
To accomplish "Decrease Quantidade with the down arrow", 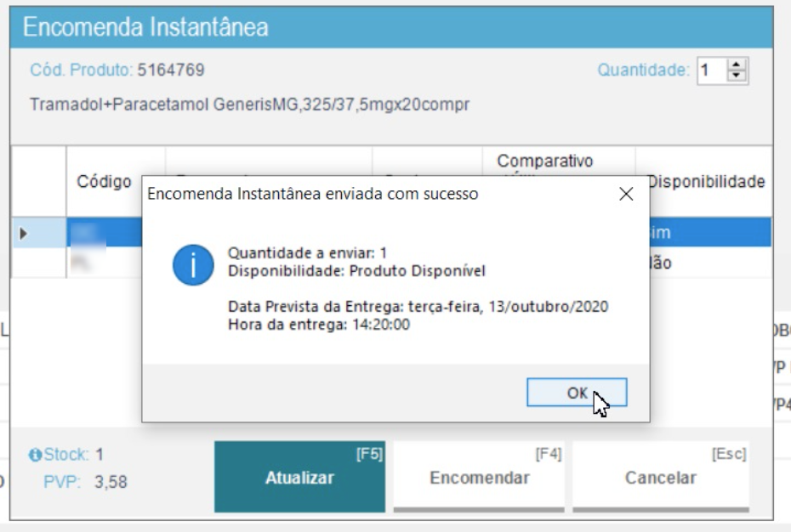I will pyautogui.click(x=736, y=76).
